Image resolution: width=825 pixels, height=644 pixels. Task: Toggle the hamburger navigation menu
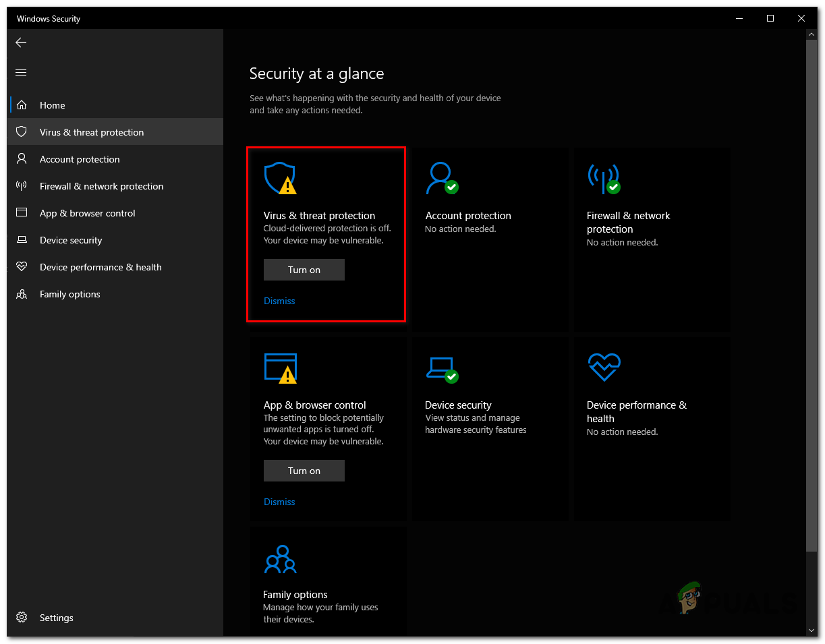(21, 73)
